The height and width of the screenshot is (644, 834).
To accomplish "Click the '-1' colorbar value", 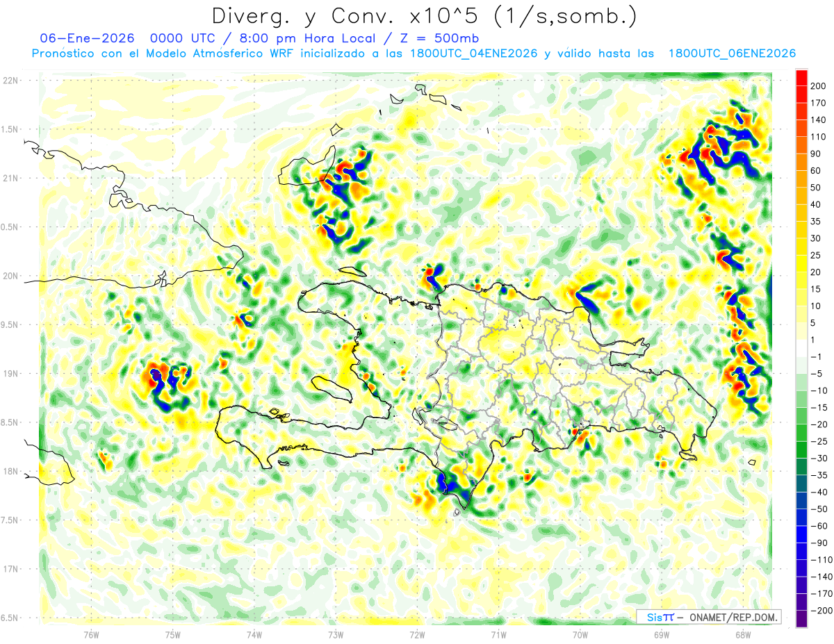I will click(x=817, y=356).
